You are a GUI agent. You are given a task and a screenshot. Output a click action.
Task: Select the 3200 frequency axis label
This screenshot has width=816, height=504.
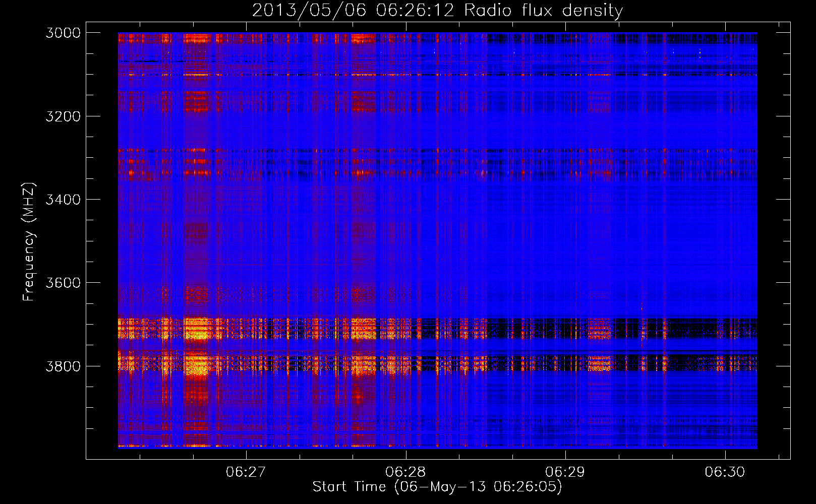(63, 116)
